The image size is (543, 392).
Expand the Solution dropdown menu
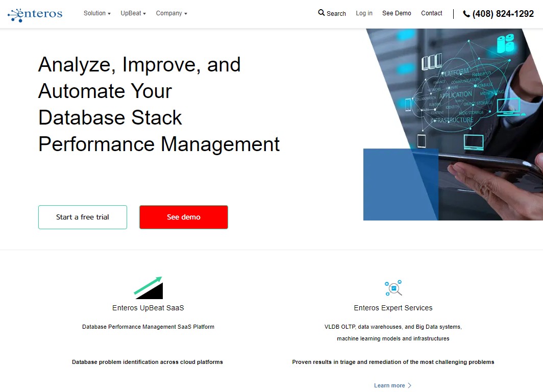[97, 13]
